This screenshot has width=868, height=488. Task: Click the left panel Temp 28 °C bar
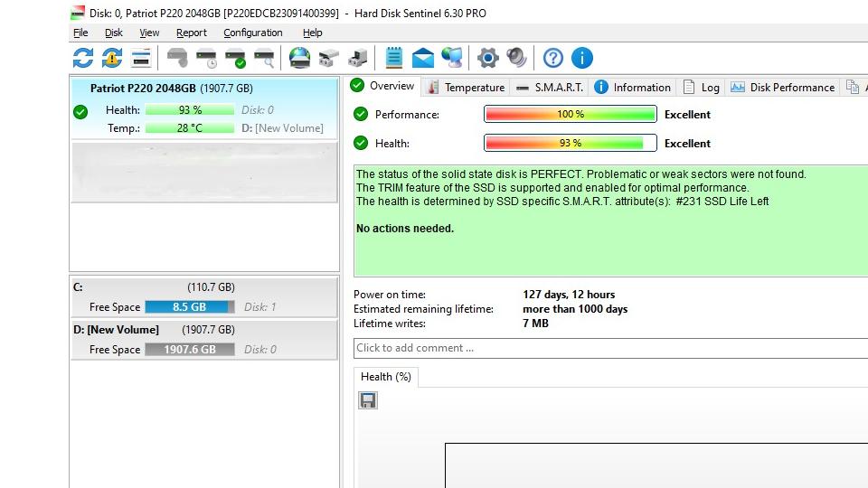tap(190, 127)
